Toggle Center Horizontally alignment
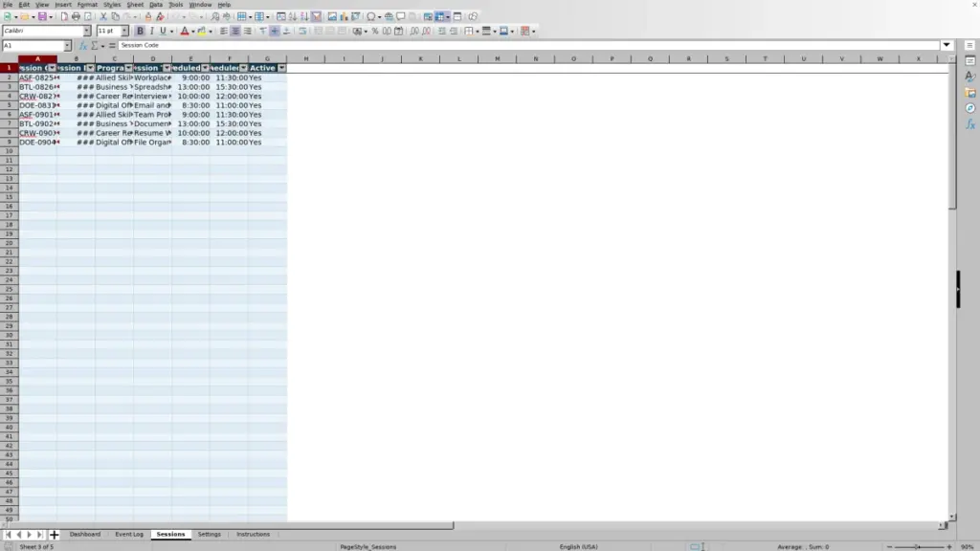980x551 pixels. tap(235, 31)
